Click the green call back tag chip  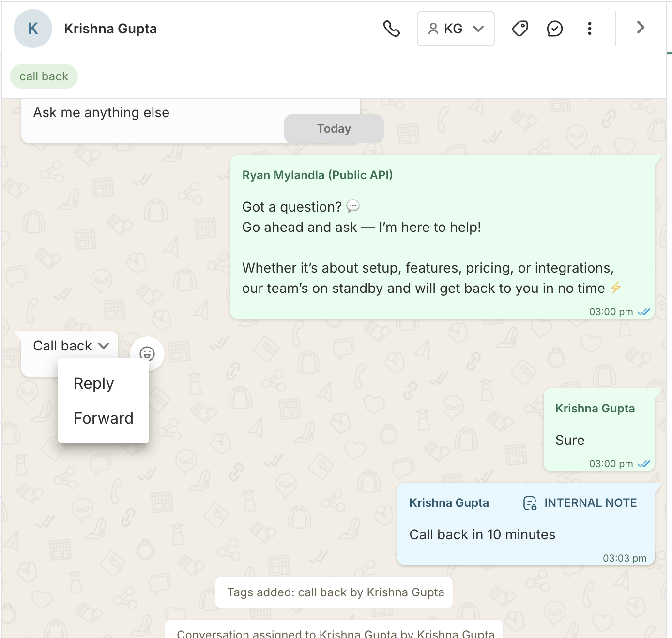point(44,76)
